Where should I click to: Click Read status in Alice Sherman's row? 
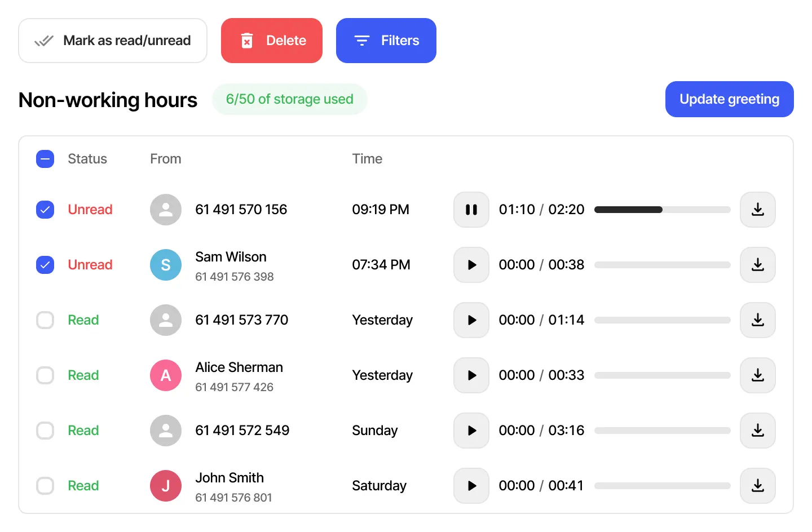pos(83,375)
